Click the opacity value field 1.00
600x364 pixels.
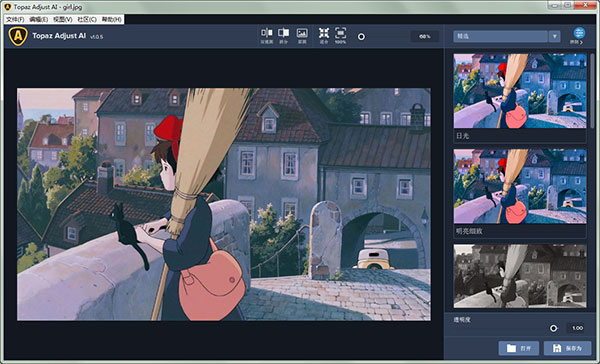(x=577, y=328)
